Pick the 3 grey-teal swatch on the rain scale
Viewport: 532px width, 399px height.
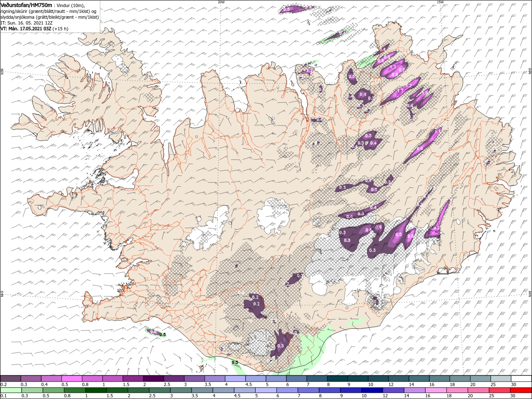[181, 390]
